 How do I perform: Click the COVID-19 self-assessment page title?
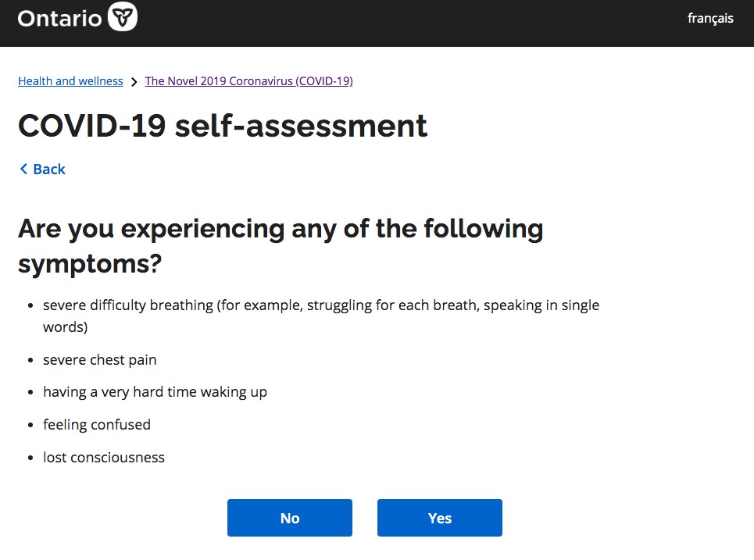pos(223,126)
